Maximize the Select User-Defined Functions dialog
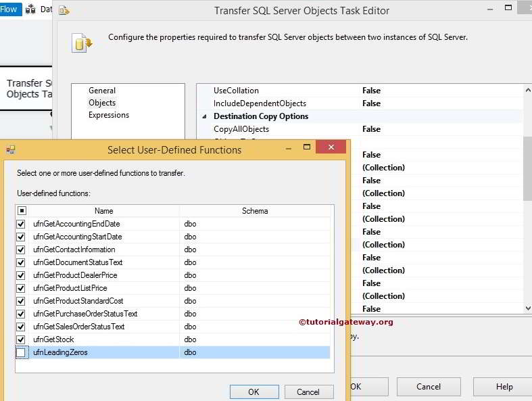 [x=307, y=147]
